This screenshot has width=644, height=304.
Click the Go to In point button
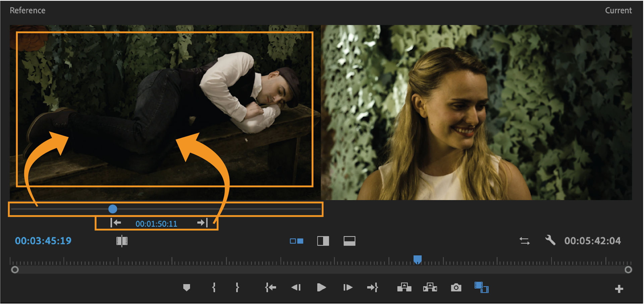tap(270, 288)
